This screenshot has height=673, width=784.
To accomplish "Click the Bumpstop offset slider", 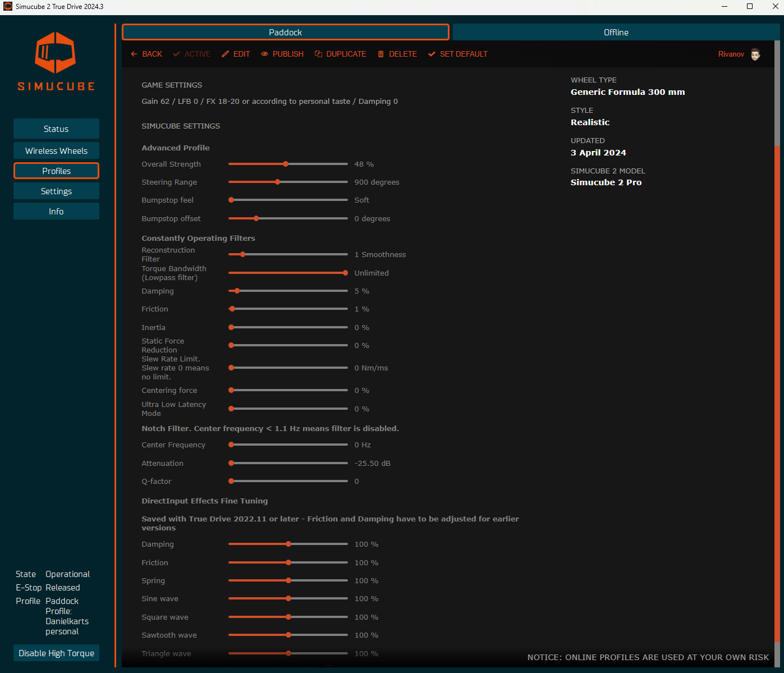I will (288, 218).
